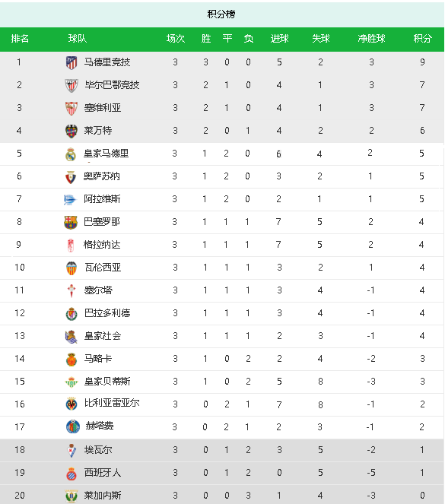Open the team name 赫塔费
445x504 pixels.
[x=100, y=426]
